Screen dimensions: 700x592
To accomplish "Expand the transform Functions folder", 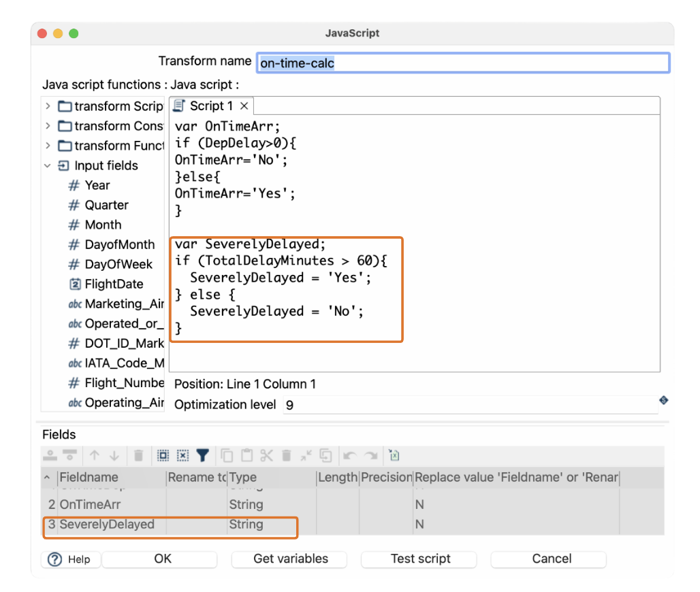I will [48, 146].
